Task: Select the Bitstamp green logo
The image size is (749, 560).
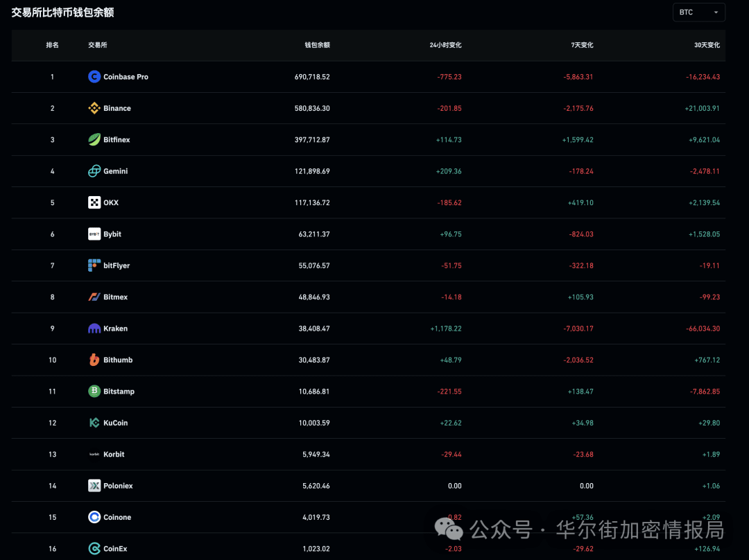Action: coord(94,391)
